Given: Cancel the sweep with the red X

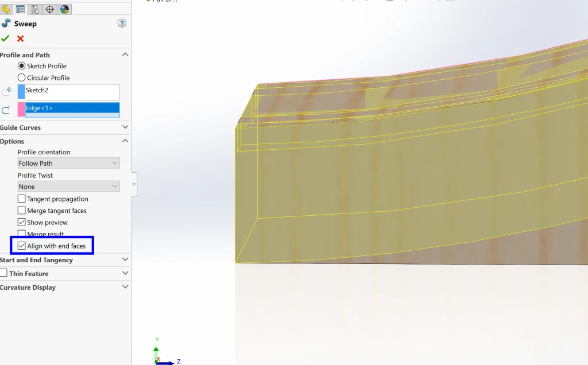Looking at the screenshot, I should coord(21,38).
